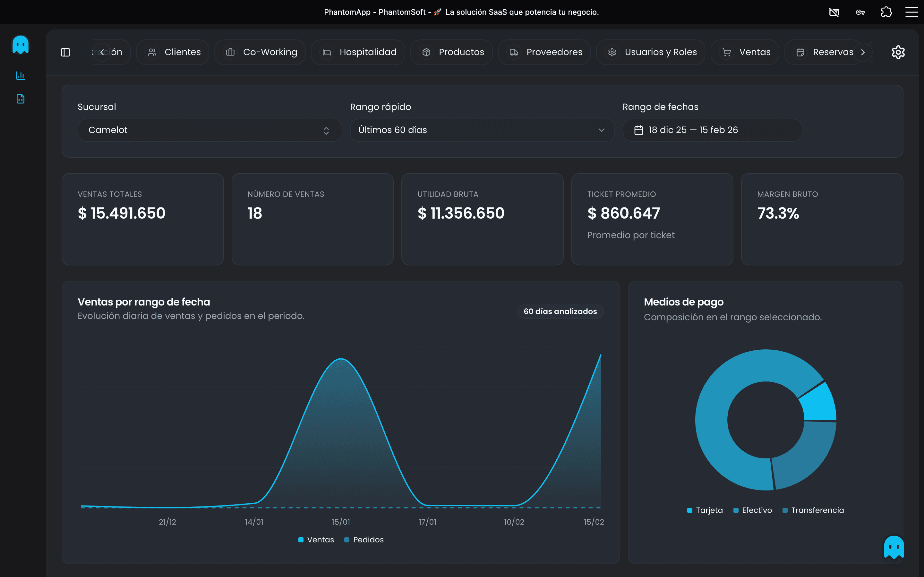
Task: Open the hamburger menu at top right
Action: tap(912, 12)
